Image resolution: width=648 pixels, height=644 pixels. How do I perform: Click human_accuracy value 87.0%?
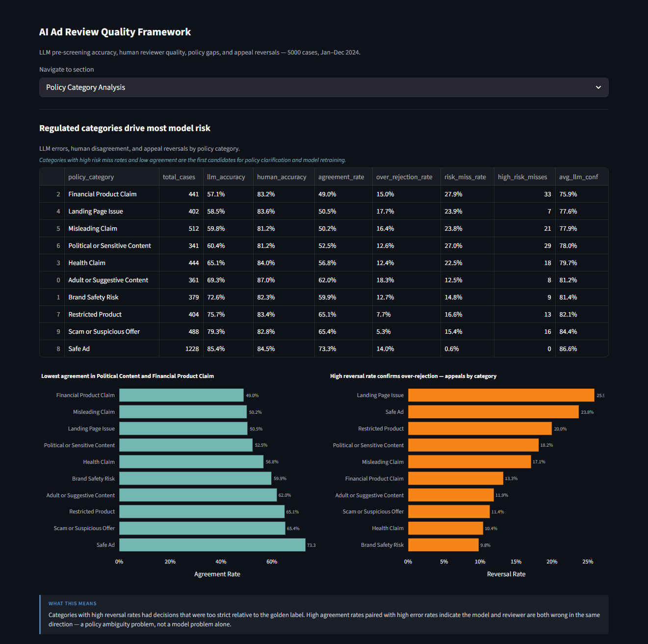(x=284, y=280)
